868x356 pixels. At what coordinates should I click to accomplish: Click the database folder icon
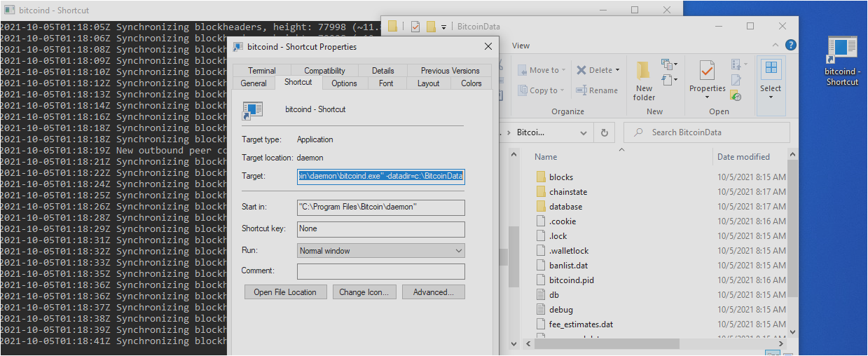coord(540,207)
